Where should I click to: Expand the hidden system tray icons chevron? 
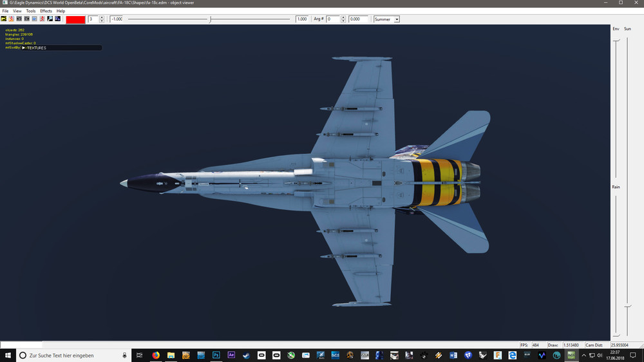[x=583, y=356]
